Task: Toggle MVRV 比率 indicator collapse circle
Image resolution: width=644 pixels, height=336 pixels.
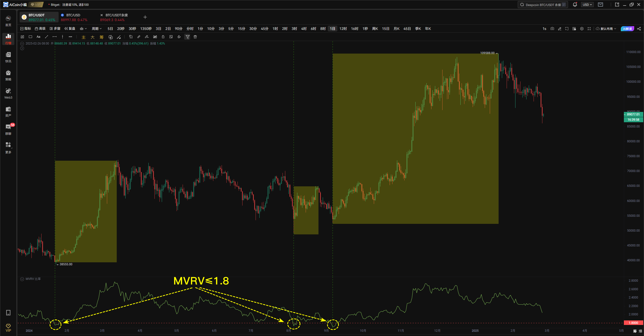Action: tap(22, 279)
